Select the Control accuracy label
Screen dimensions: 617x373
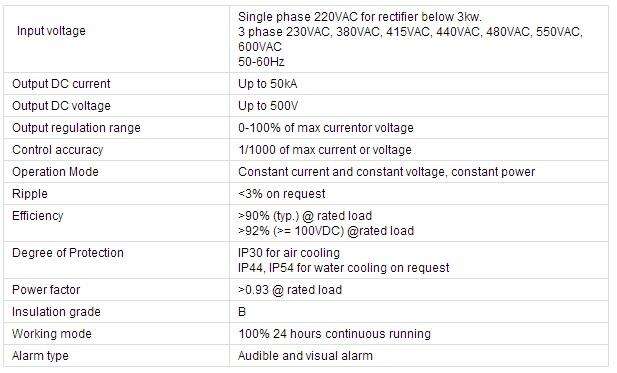[x=58, y=150]
